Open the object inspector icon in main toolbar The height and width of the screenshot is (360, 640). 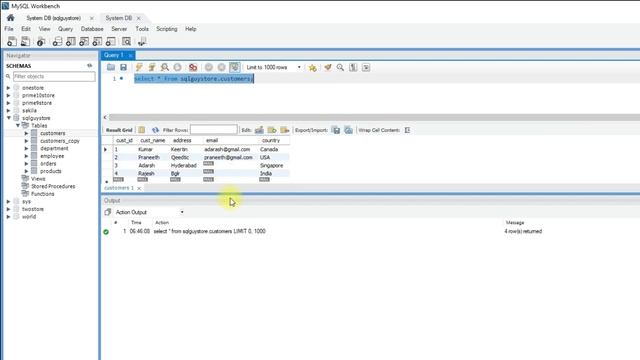click(x=41, y=41)
